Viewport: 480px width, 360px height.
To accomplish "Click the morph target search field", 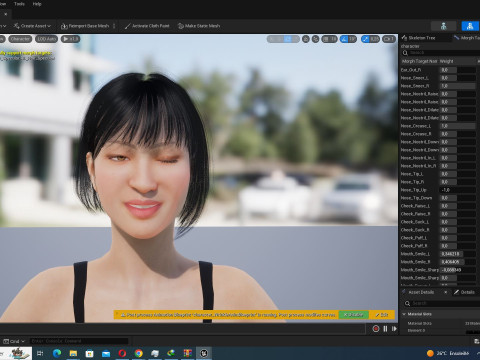I will coord(442,53).
